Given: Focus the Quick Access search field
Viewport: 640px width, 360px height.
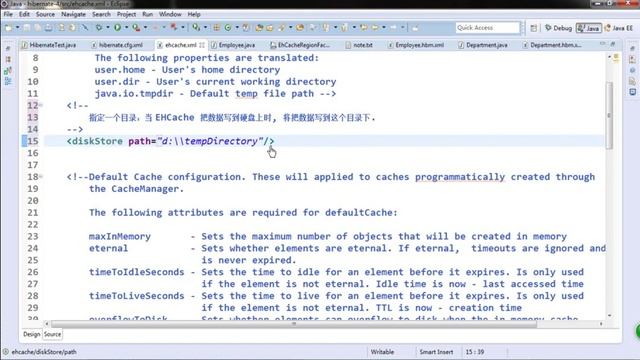Looking at the screenshot, I should (x=487, y=28).
